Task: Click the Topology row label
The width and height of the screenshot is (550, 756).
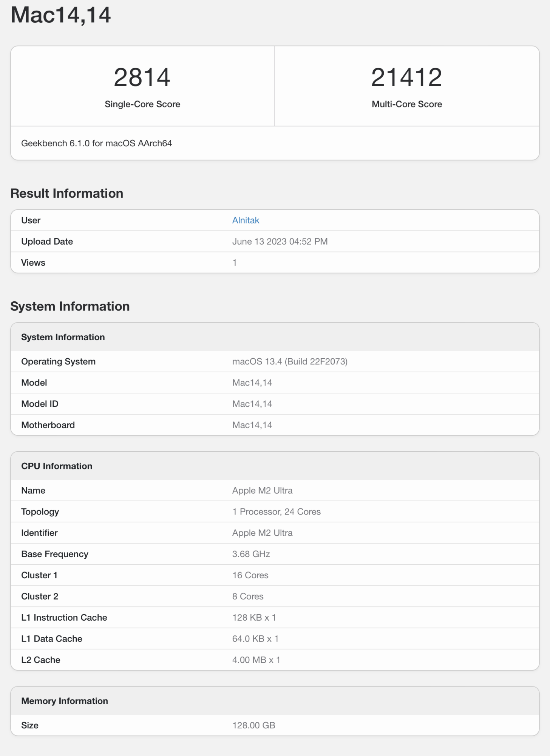Action: pos(40,512)
